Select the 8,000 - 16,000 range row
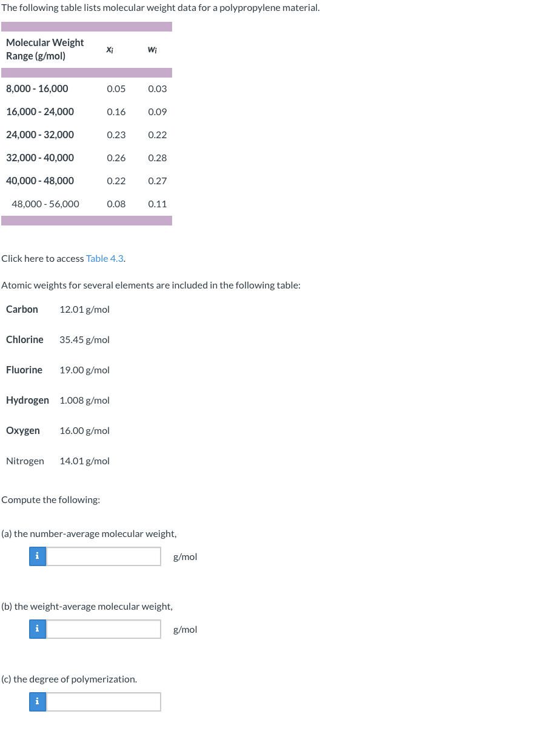The width and height of the screenshot is (560, 737). [37, 88]
